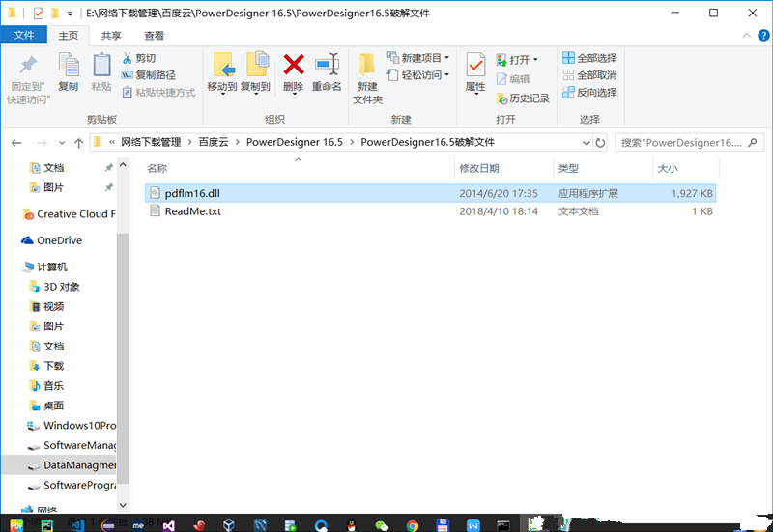Image resolution: width=773 pixels, height=532 pixels.
Task: Sort files by 类型 column header
Action: pyautogui.click(x=603, y=168)
